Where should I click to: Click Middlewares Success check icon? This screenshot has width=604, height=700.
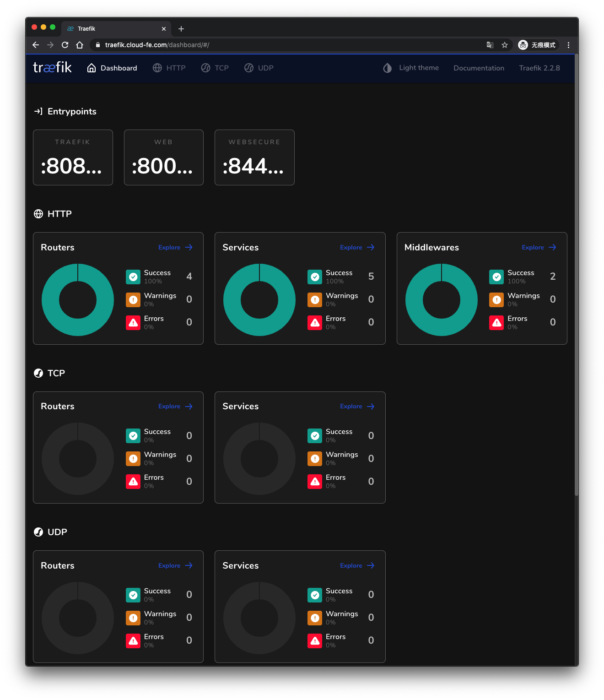click(x=496, y=277)
